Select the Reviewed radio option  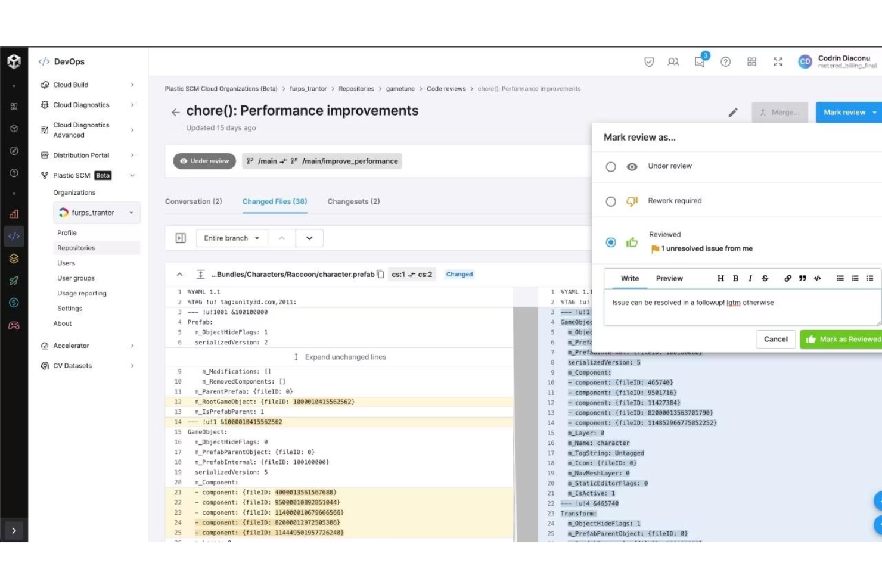coord(611,242)
